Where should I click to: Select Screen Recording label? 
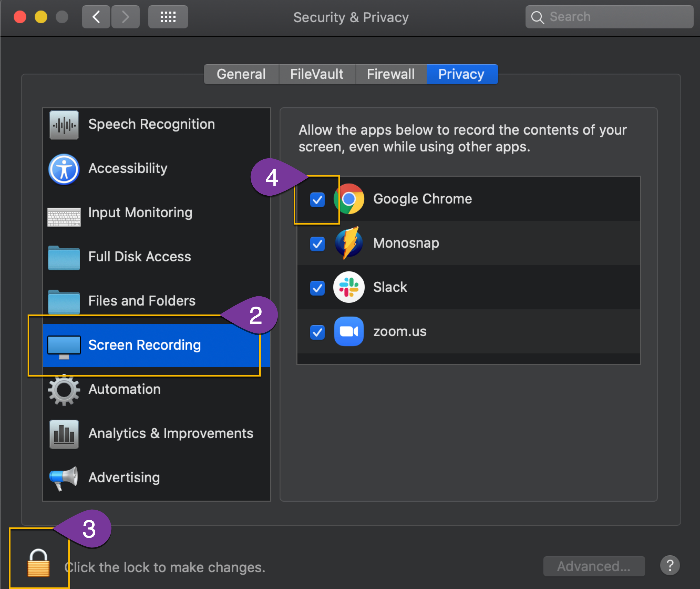coord(145,345)
